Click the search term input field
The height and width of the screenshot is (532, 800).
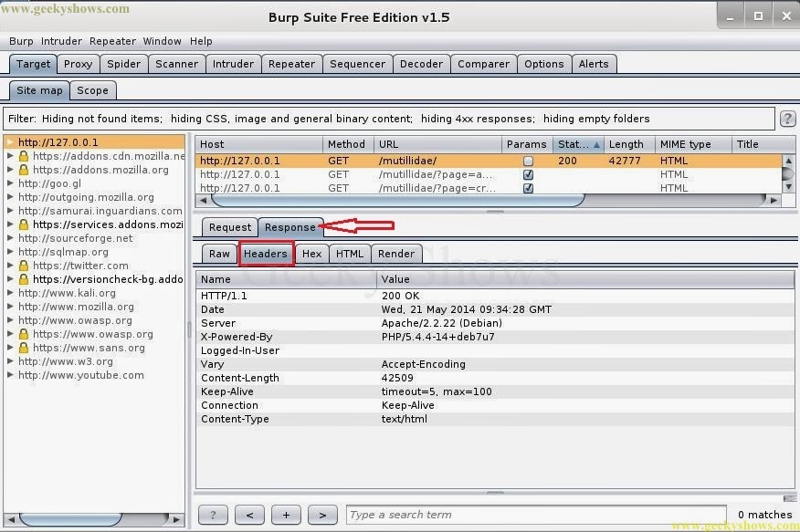point(536,515)
